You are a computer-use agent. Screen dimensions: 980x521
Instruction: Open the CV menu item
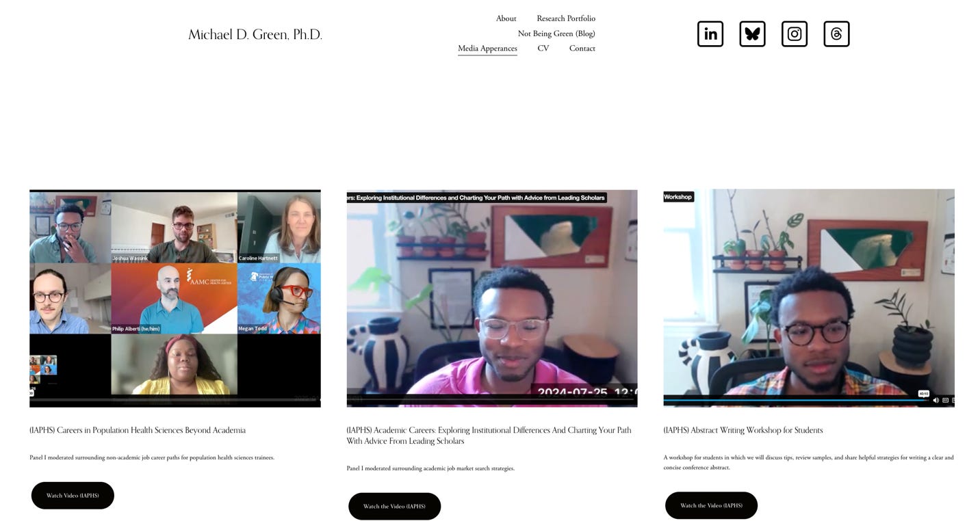click(543, 48)
